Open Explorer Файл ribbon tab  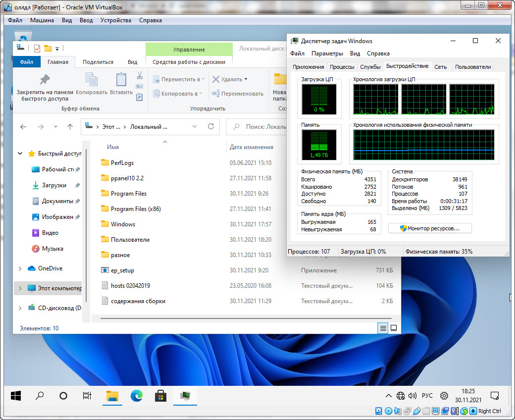coord(27,62)
